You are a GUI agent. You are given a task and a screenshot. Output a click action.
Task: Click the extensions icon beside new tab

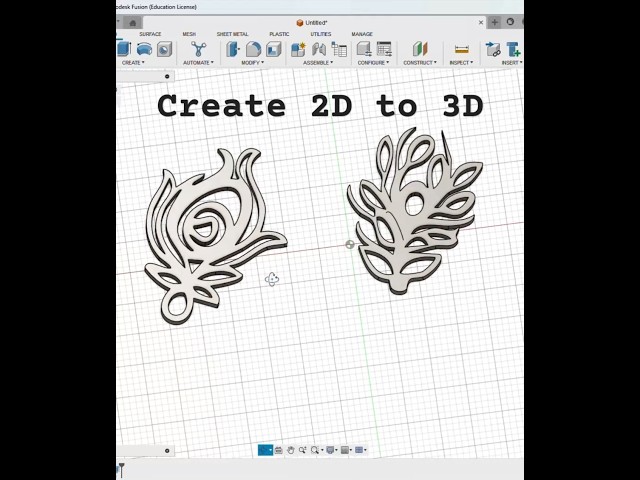click(510, 22)
